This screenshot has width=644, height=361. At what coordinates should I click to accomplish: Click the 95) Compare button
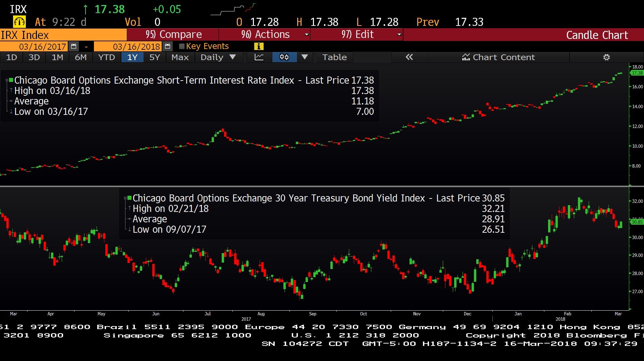(x=173, y=34)
